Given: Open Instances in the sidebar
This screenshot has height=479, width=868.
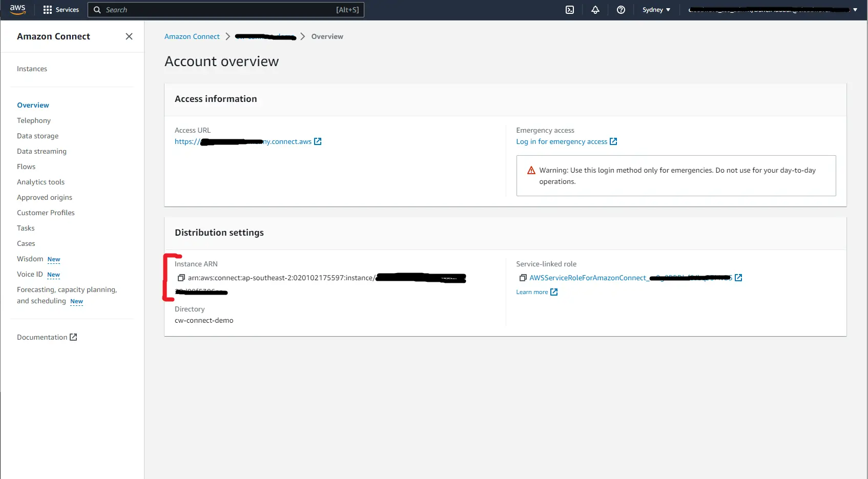Looking at the screenshot, I should point(32,69).
